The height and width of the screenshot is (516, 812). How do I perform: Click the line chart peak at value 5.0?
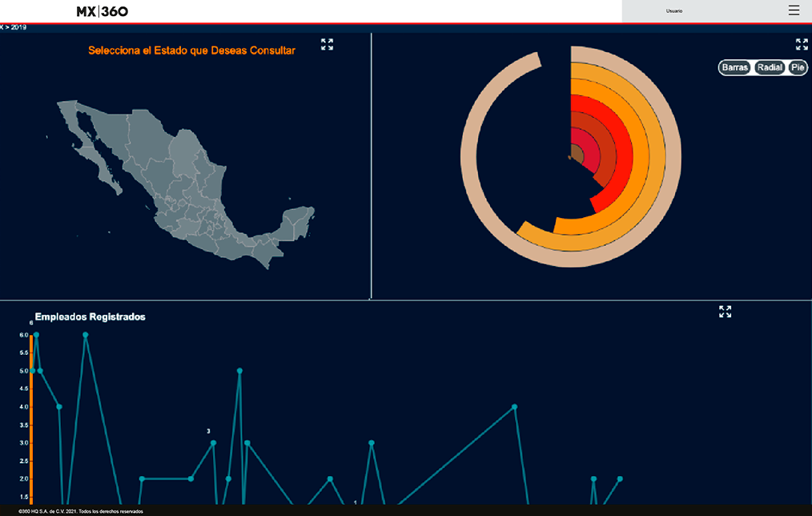pos(239,371)
